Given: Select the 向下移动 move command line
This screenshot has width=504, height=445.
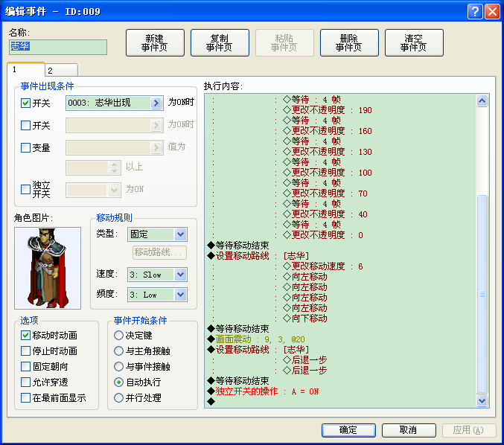Looking at the screenshot, I should [304, 318].
